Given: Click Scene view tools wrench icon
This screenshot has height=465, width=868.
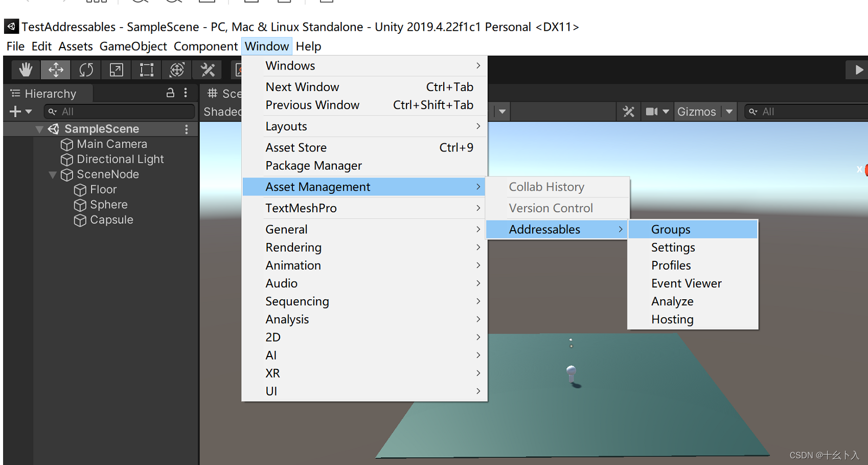Looking at the screenshot, I should point(628,112).
